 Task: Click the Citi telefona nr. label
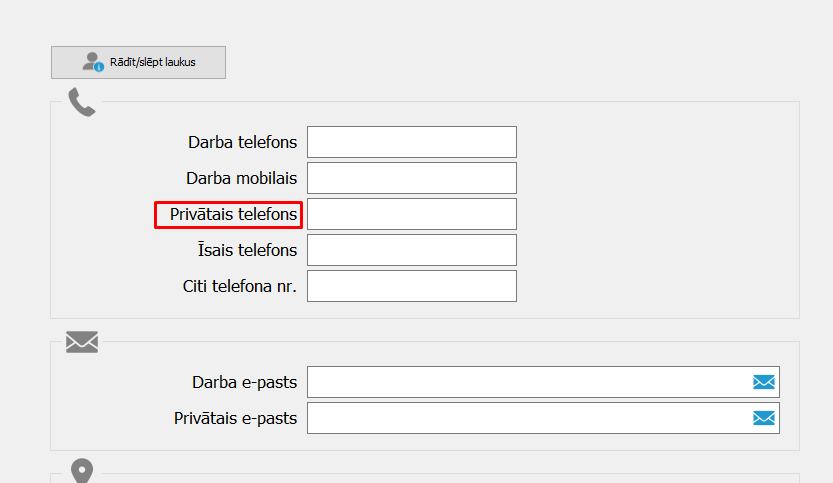point(240,286)
